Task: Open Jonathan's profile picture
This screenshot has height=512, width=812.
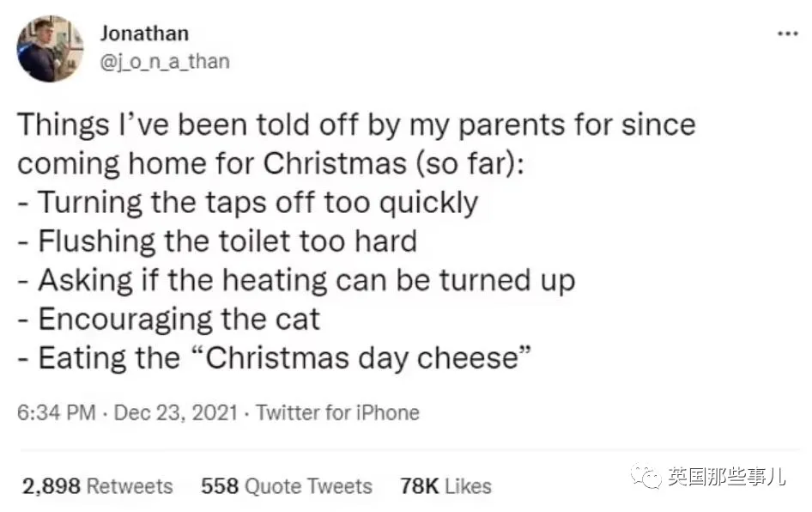Action: (50, 49)
